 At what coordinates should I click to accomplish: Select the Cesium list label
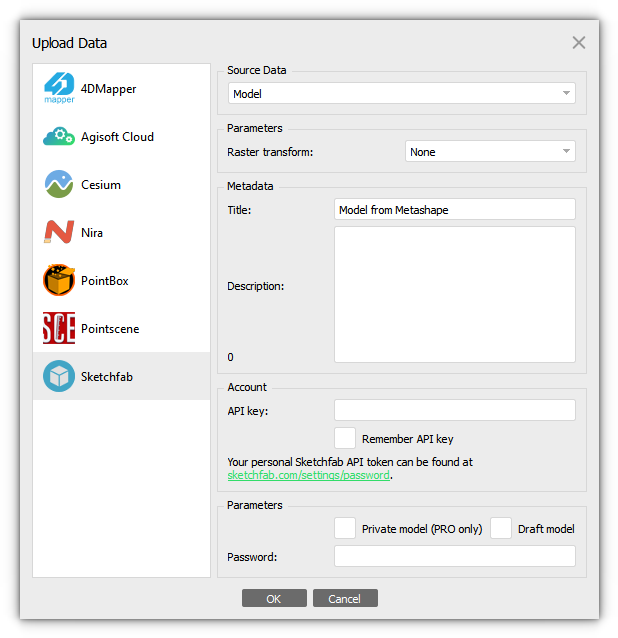coord(101,185)
